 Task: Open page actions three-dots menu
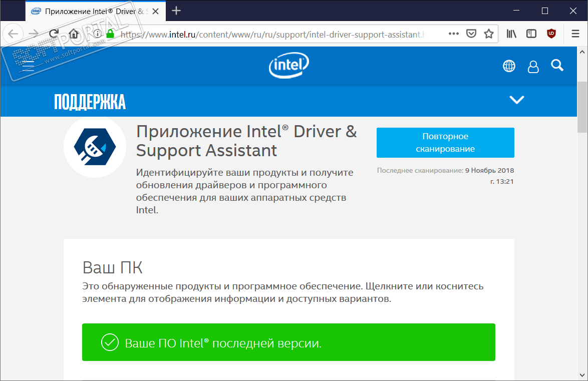pos(453,34)
